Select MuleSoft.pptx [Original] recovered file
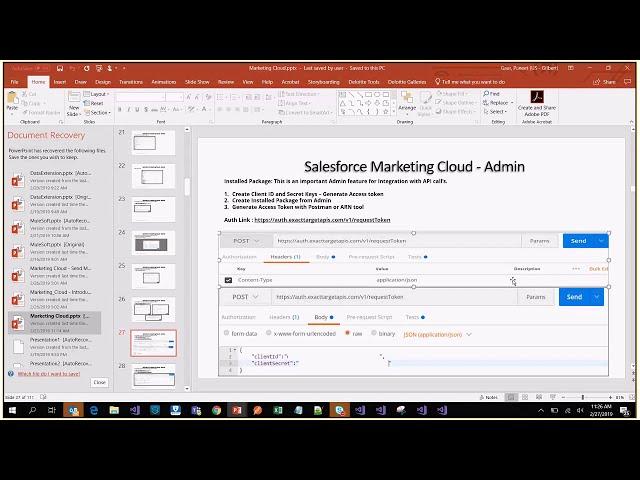Screen dimensions: 640x480 tap(54, 251)
